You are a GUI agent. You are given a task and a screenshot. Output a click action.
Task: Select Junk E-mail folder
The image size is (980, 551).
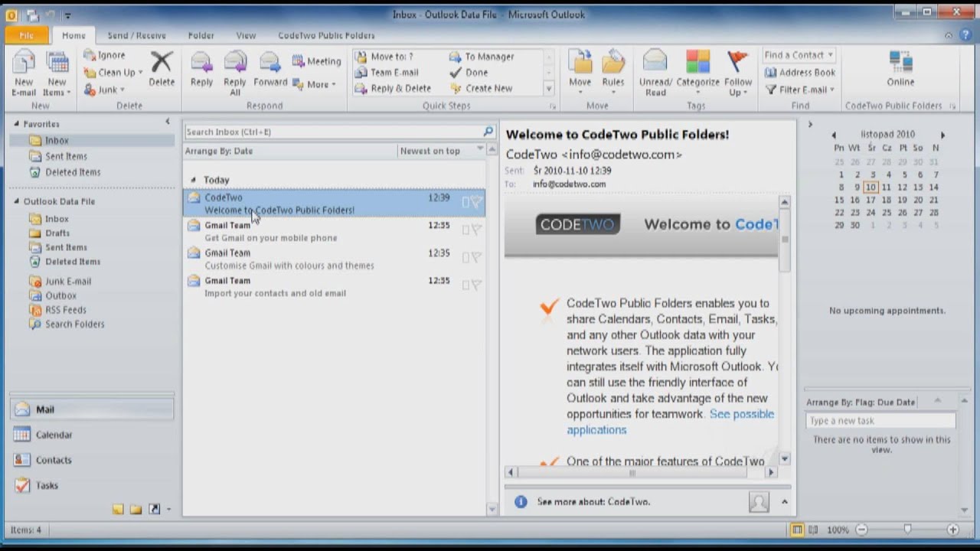pos(67,281)
